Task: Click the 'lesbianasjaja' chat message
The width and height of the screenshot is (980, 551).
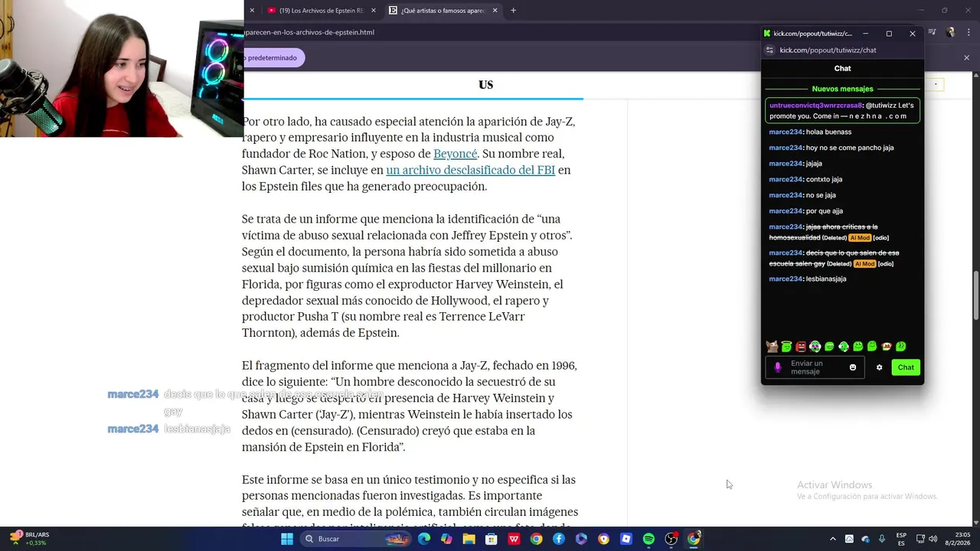Action: (826, 279)
